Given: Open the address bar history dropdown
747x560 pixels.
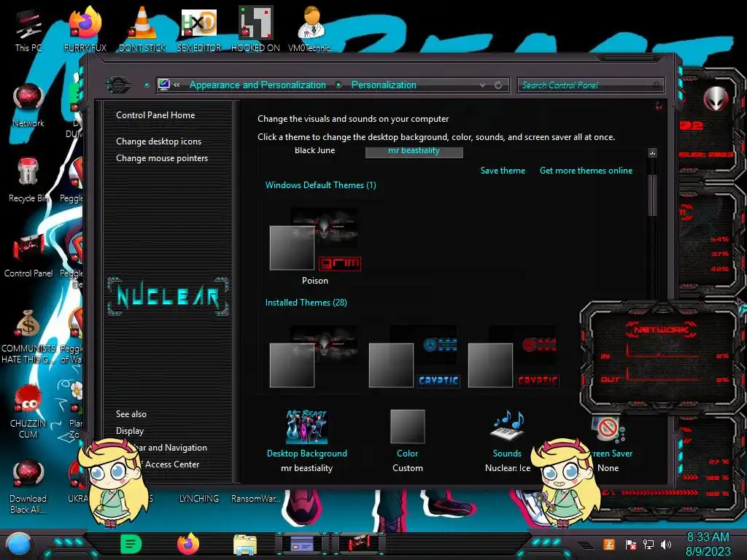Looking at the screenshot, I should click(x=482, y=85).
